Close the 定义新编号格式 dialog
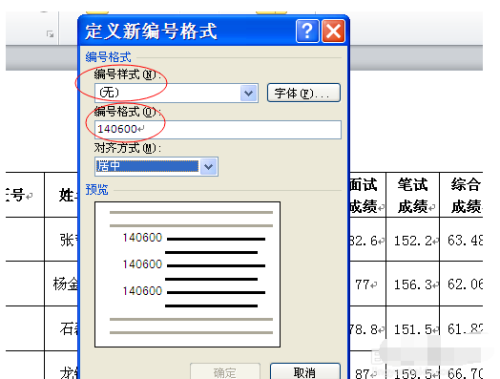500x379 pixels. coord(333,31)
